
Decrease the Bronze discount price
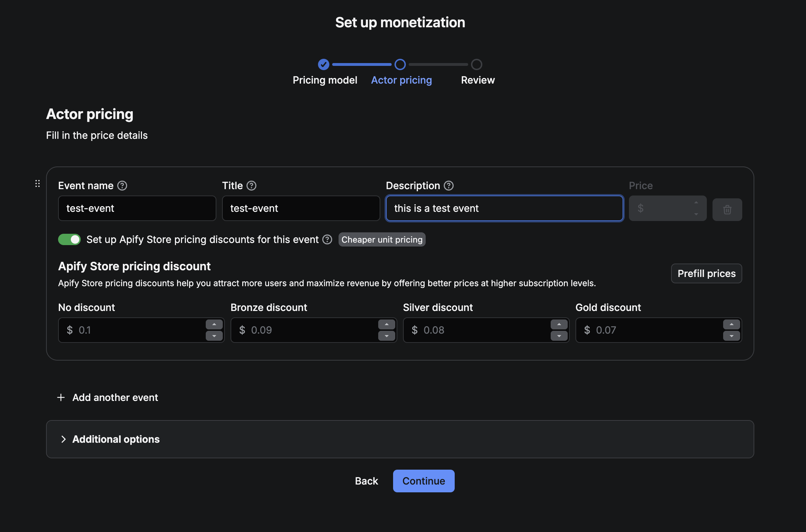(x=387, y=336)
